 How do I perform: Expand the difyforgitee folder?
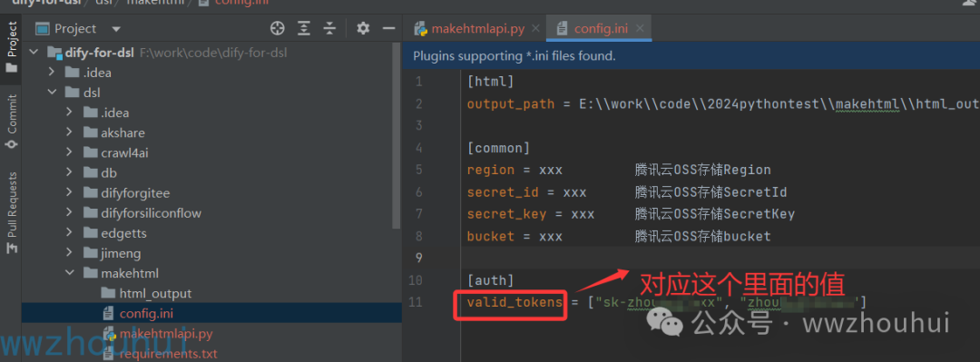pyautogui.click(x=70, y=193)
